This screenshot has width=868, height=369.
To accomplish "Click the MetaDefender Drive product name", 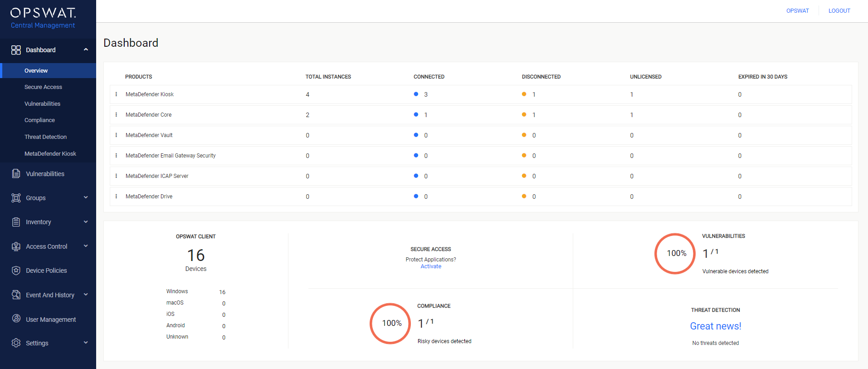I will coord(149,197).
